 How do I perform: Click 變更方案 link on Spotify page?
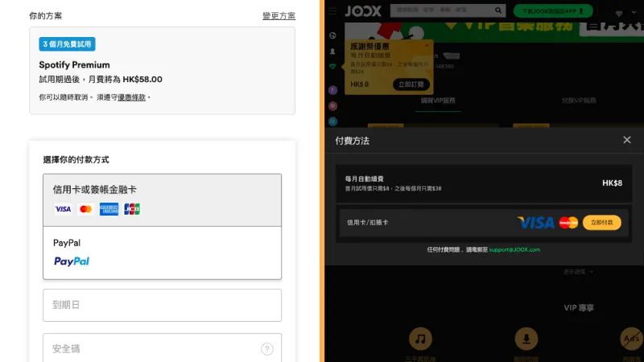pos(279,16)
